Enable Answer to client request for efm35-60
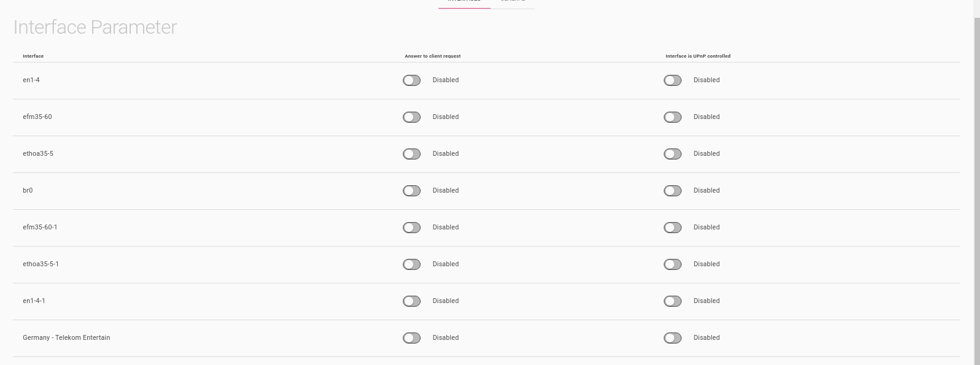Image resolution: width=980 pixels, height=365 pixels. click(x=411, y=117)
